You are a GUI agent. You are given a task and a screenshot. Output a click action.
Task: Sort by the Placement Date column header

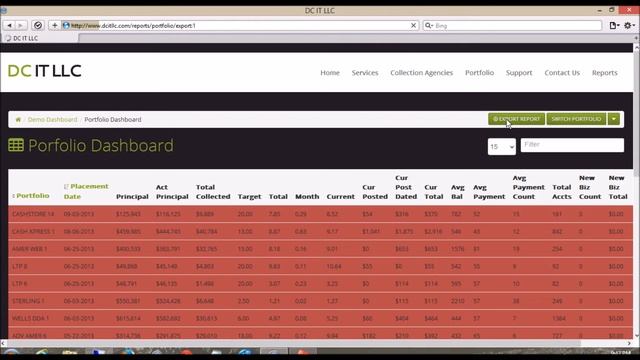[86, 191]
